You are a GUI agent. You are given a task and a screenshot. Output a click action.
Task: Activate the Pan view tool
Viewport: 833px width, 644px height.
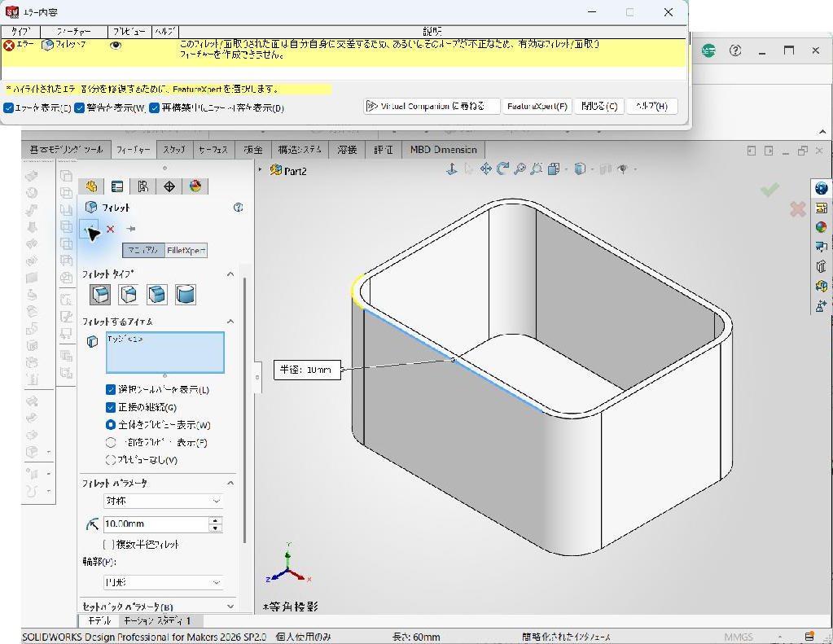(485, 169)
